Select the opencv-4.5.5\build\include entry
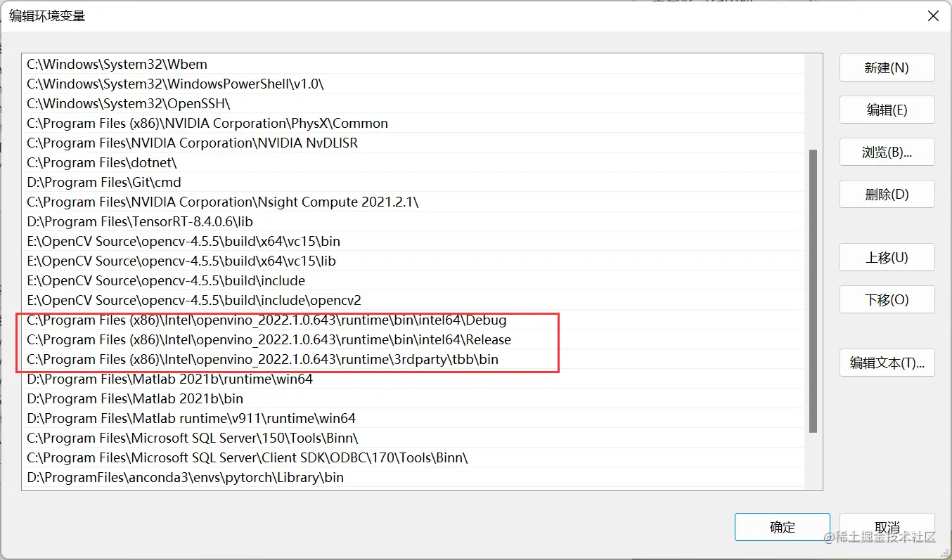 point(413,280)
